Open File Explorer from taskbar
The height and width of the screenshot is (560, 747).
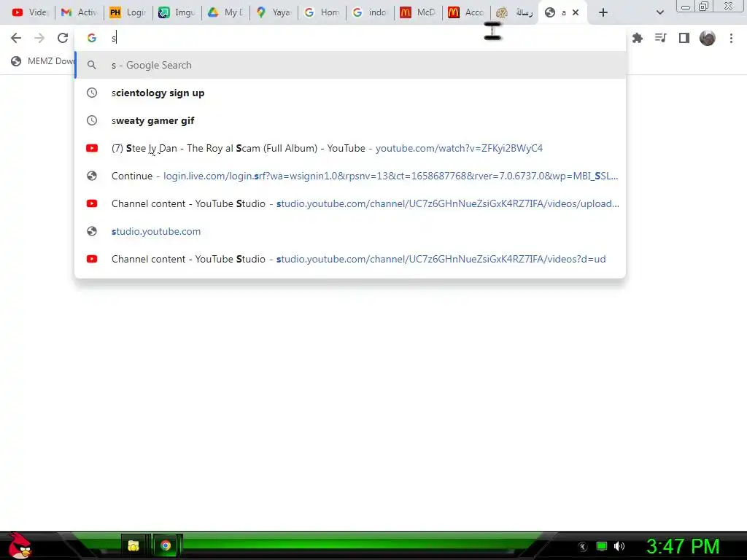pos(133,545)
